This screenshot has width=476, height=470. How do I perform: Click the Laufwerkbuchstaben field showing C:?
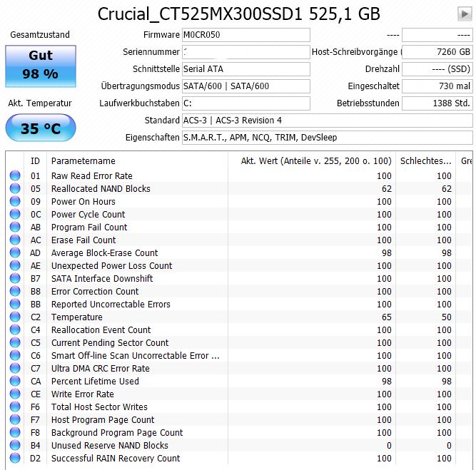pyautogui.click(x=246, y=103)
